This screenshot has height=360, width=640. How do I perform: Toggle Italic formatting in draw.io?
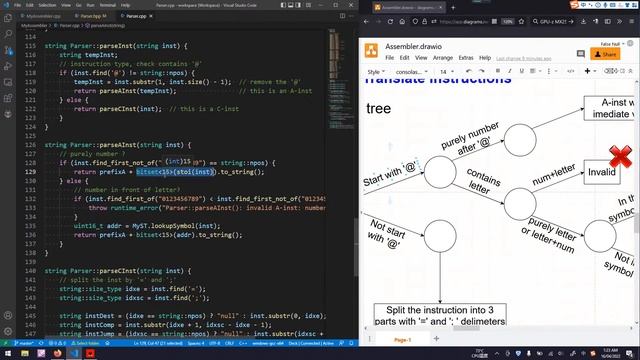[509, 71]
